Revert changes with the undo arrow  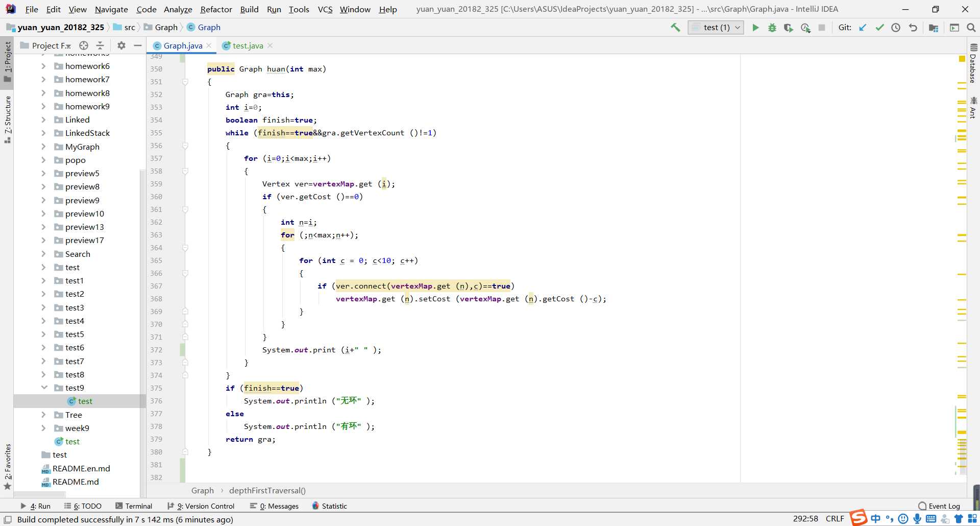(x=913, y=28)
